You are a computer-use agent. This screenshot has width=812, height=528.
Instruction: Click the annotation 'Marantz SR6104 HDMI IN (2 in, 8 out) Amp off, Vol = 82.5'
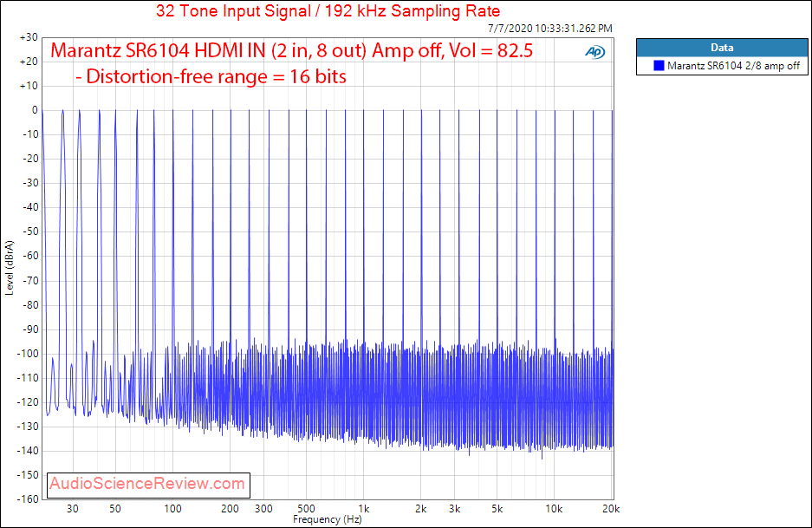(291, 51)
